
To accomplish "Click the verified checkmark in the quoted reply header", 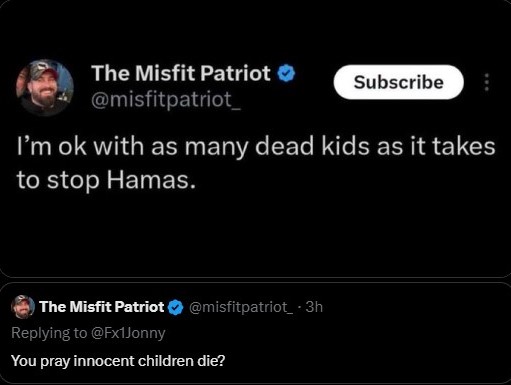I will [176, 307].
